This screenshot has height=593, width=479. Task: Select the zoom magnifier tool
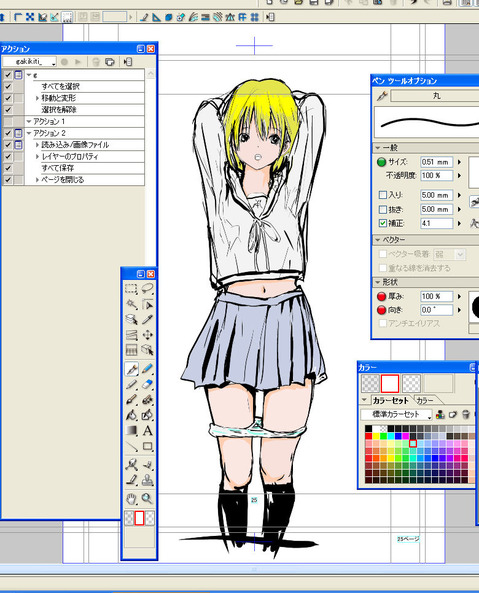click(x=147, y=498)
